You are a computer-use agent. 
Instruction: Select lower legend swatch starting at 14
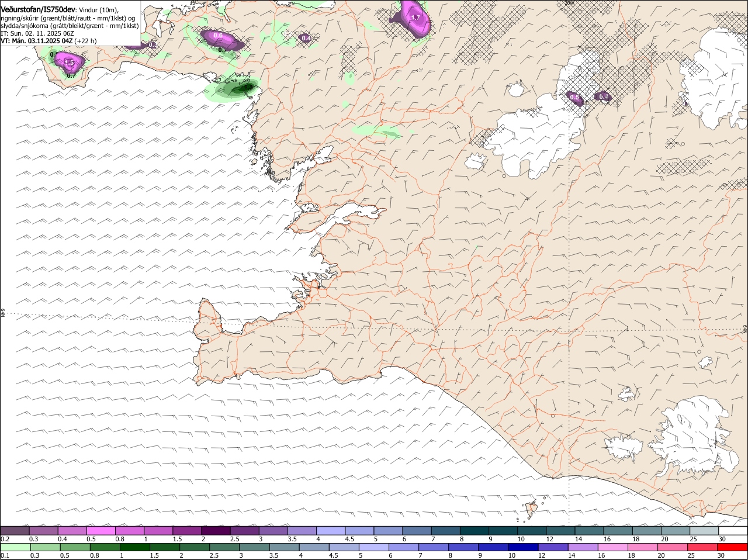(x=583, y=547)
